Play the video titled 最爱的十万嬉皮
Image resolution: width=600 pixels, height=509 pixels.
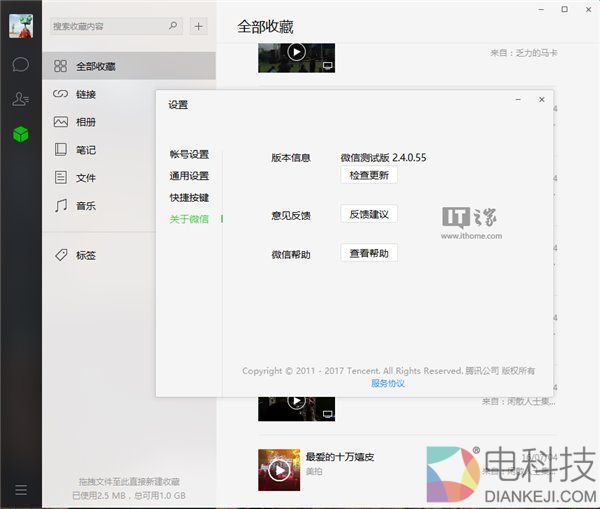(x=279, y=469)
